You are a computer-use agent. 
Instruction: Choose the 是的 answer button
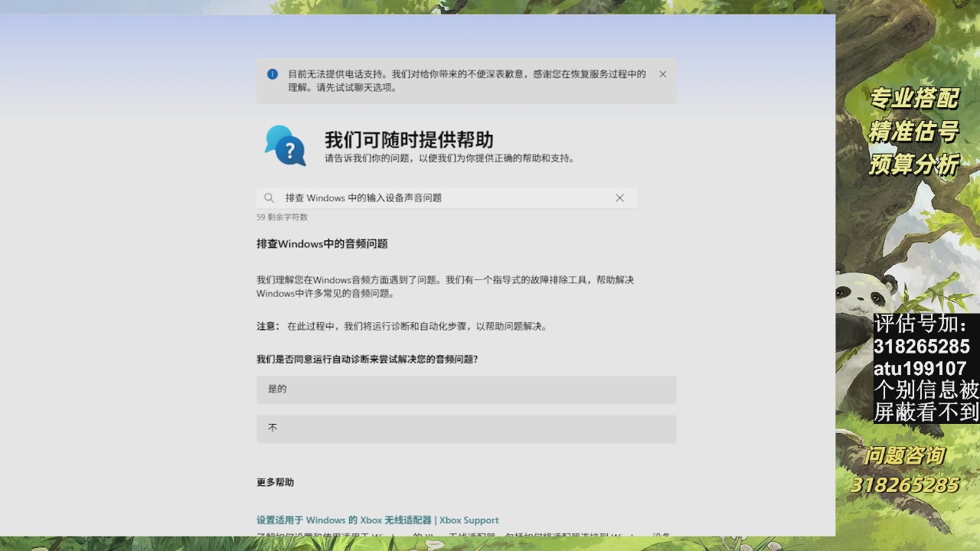[x=466, y=390]
